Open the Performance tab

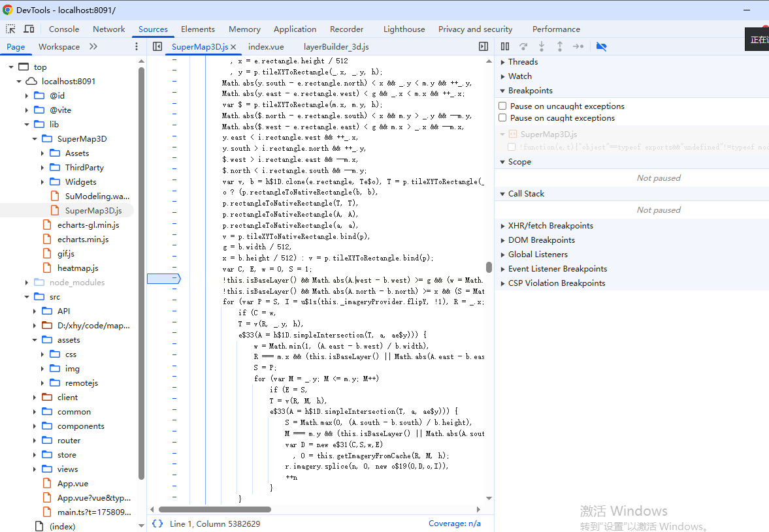coord(556,29)
